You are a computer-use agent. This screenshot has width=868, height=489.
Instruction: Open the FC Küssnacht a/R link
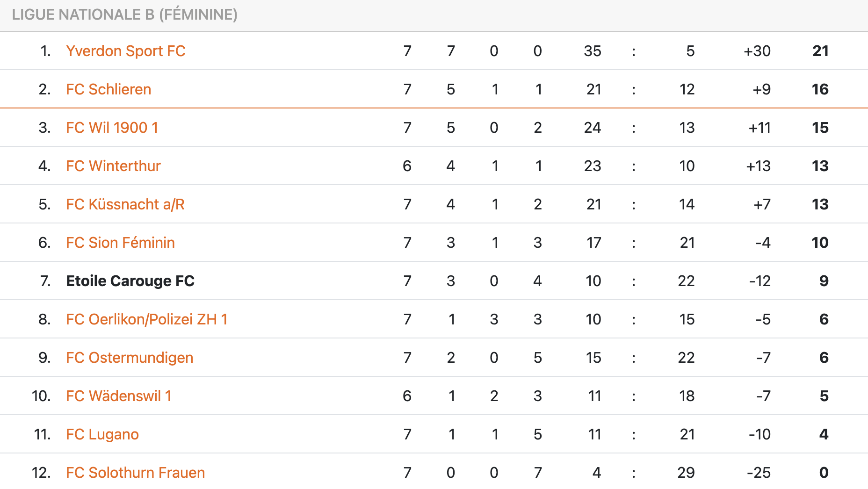pyautogui.click(x=125, y=204)
